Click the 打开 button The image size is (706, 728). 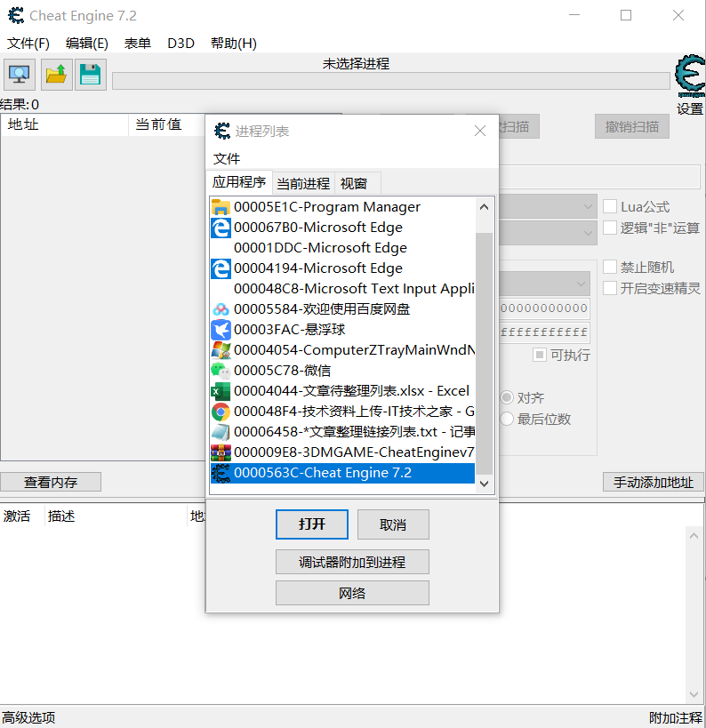312,524
